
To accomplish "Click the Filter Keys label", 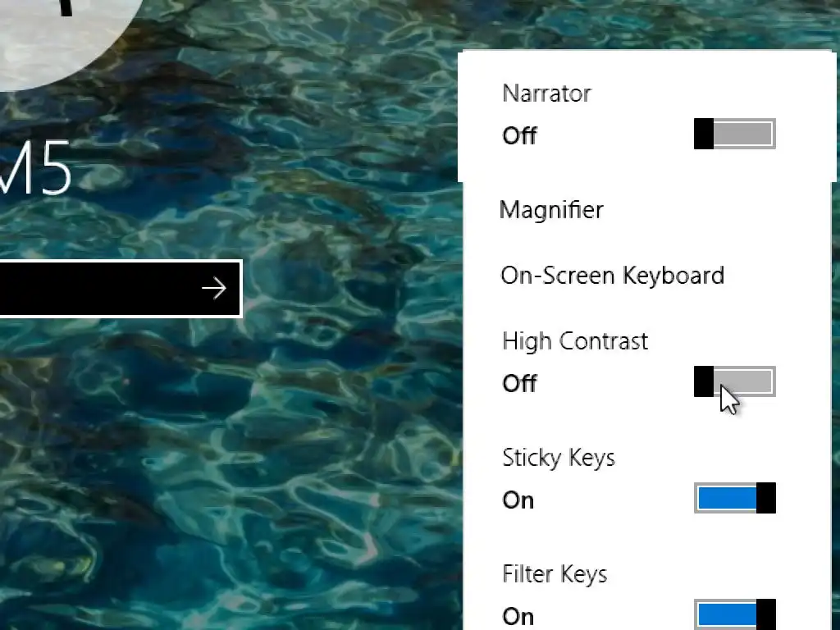I will click(x=555, y=574).
